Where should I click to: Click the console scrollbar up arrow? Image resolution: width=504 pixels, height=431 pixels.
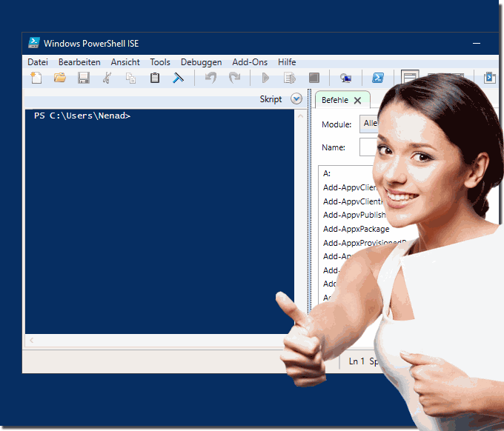300,116
